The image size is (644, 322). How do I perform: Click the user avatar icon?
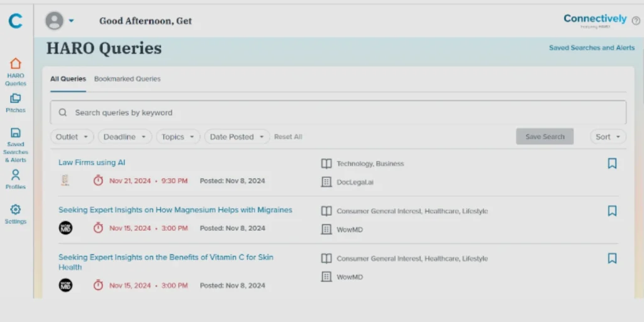coord(54,21)
